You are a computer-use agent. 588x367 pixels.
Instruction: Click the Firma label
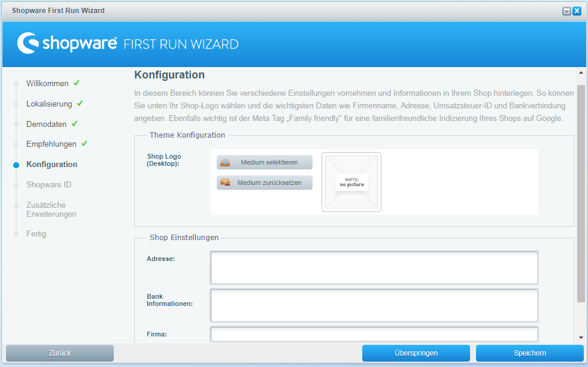(x=157, y=334)
